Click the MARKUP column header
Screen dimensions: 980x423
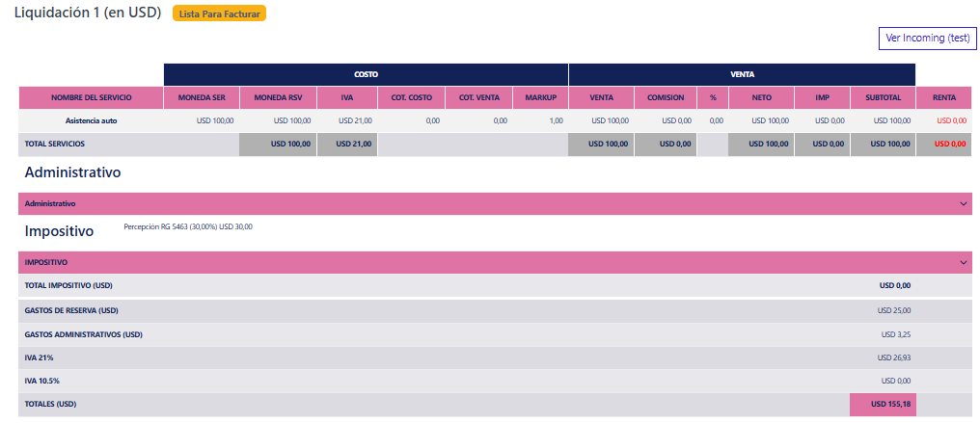click(540, 98)
